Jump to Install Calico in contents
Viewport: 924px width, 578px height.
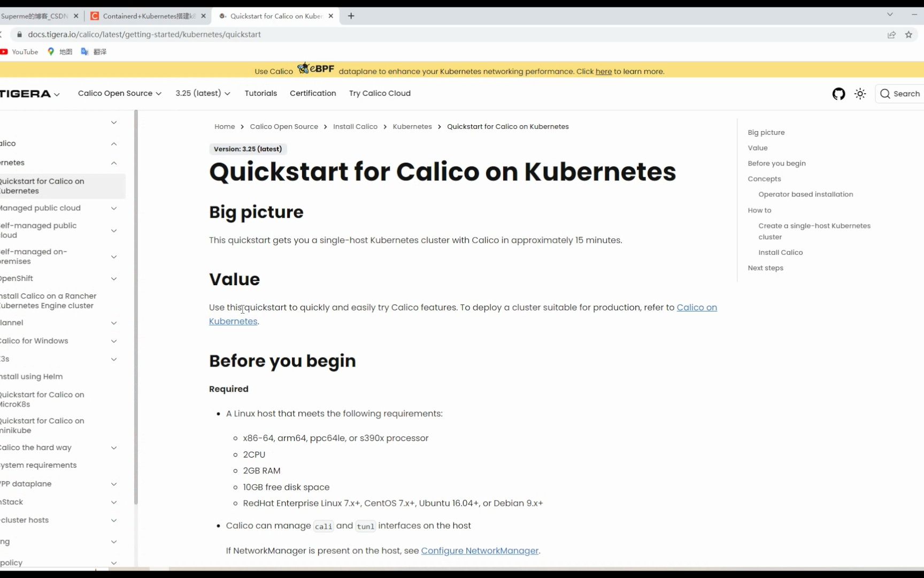pyautogui.click(x=781, y=253)
